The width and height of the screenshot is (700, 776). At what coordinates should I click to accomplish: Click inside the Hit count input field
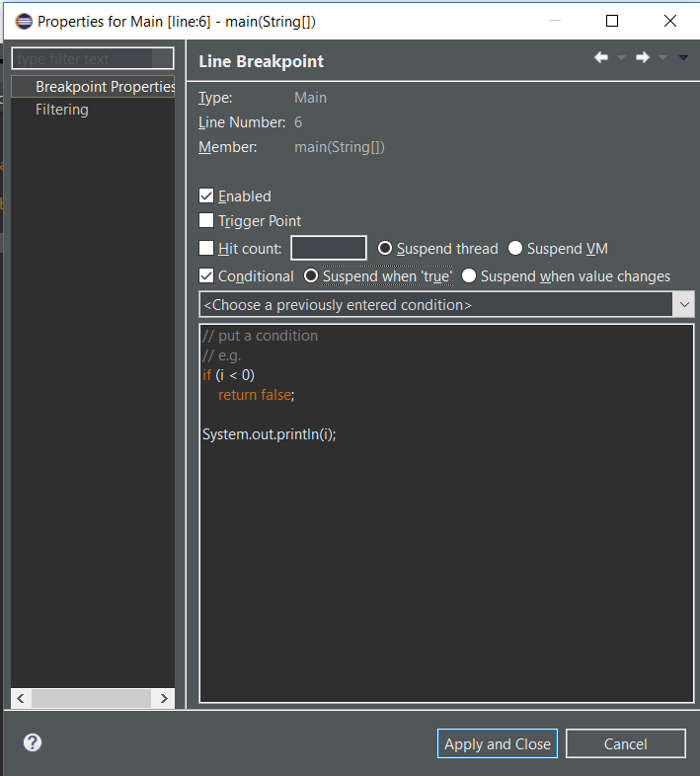[329, 248]
